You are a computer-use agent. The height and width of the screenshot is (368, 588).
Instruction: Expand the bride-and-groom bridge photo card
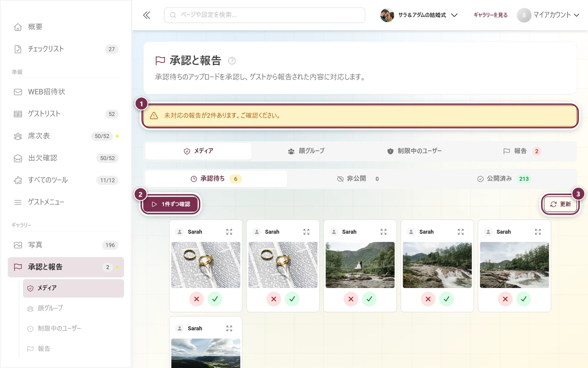[x=383, y=232]
